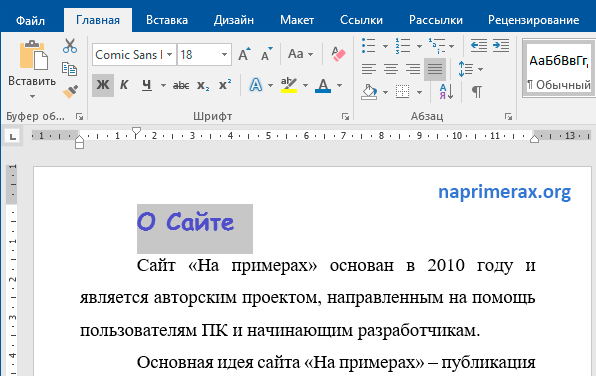
Task: Select the Главная tab
Action: (98, 20)
